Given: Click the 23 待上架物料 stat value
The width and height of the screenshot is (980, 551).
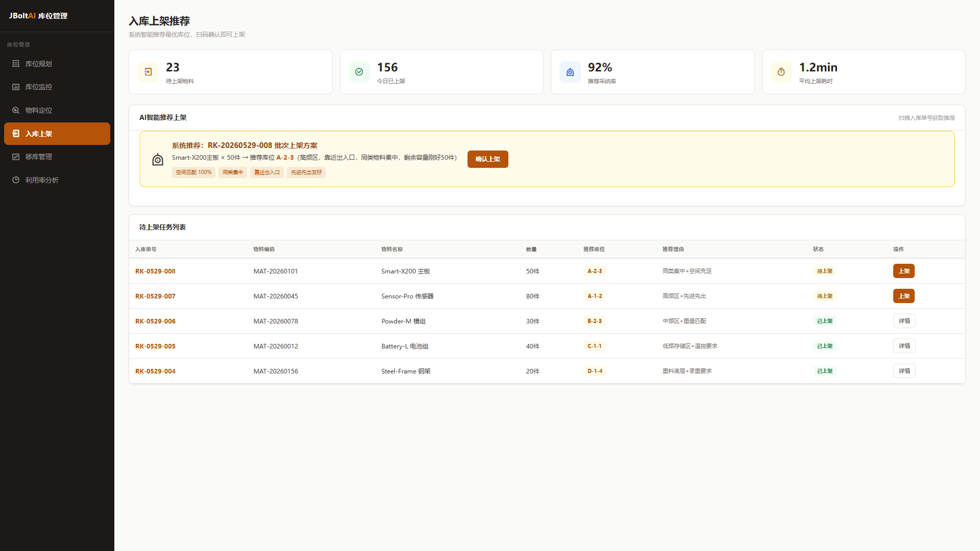Looking at the screenshot, I should (173, 67).
